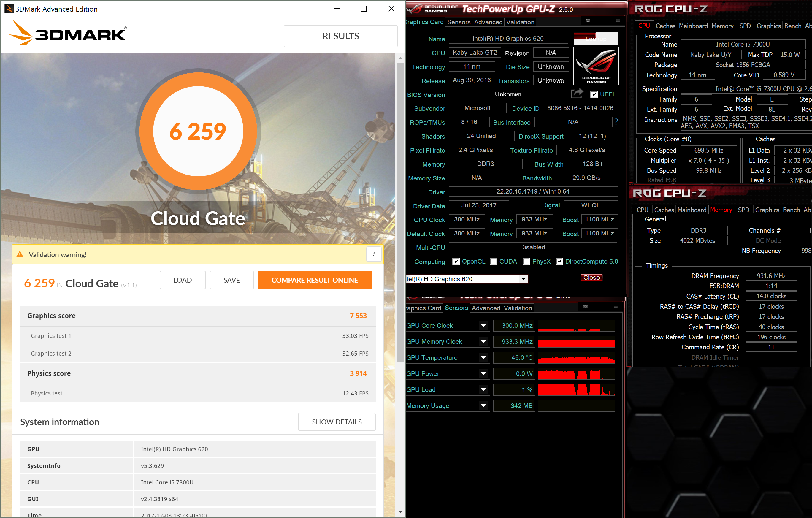
Task: Open Bench tab in lower CPU-Z window
Action: point(791,210)
